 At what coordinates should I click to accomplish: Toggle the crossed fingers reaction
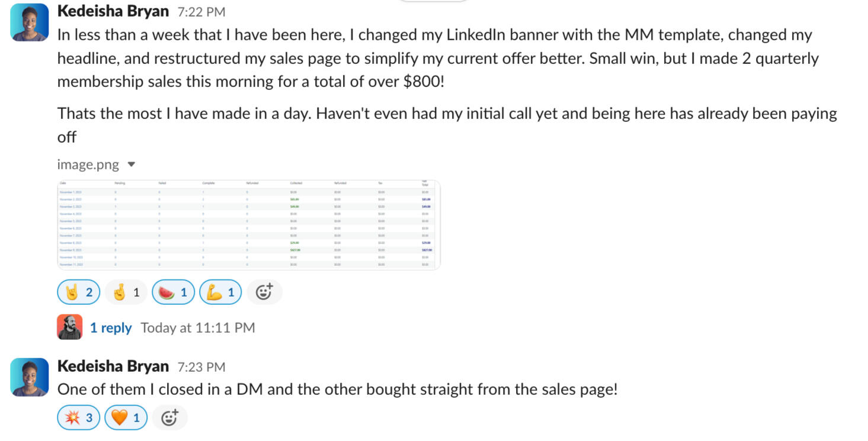point(126,292)
